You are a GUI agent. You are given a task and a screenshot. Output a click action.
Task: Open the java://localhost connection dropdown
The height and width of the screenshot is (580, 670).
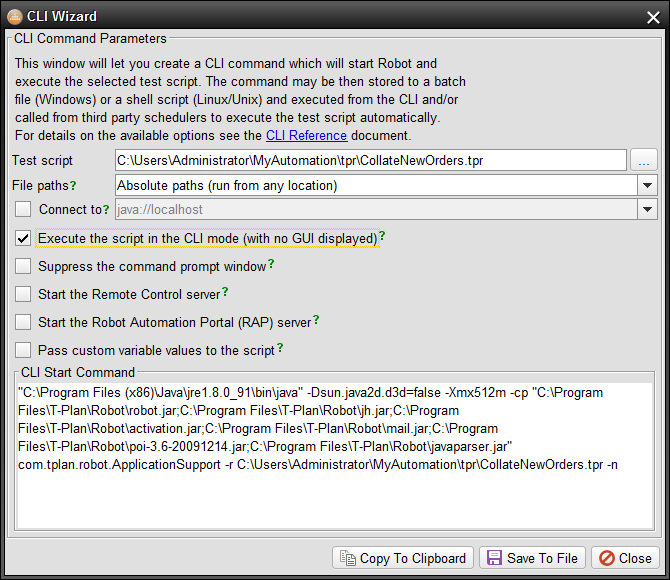647,210
